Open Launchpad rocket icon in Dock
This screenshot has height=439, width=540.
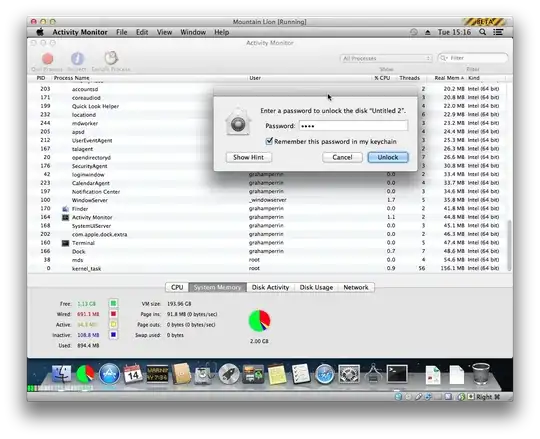pos(229,374)
